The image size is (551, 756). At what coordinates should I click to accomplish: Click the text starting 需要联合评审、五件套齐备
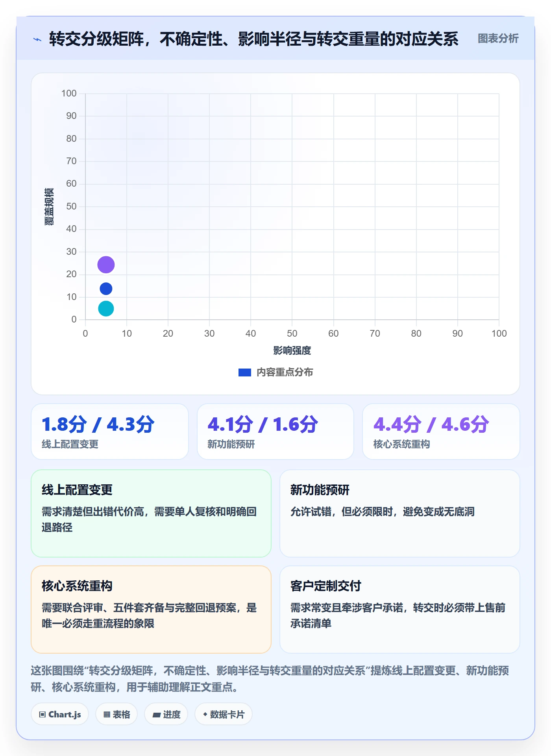(149, 615)
